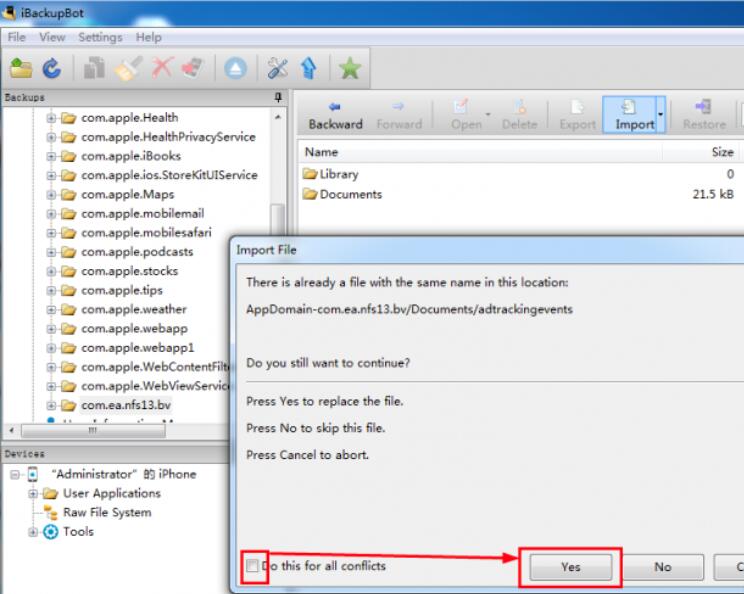The width and height of the screenshot is (744, 594).
Task: Select com.apple.webapp folder
Action: (x=134, y=328)
